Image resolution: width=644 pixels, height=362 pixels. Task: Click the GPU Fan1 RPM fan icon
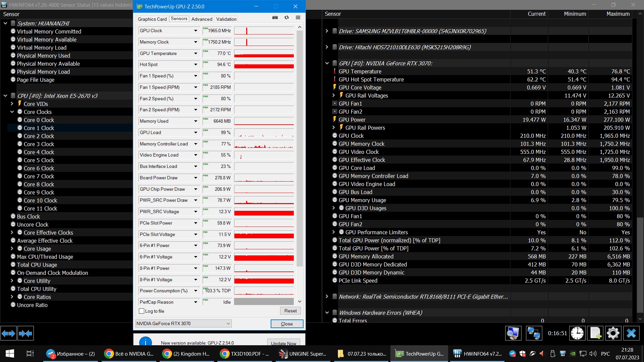point(334,103)
